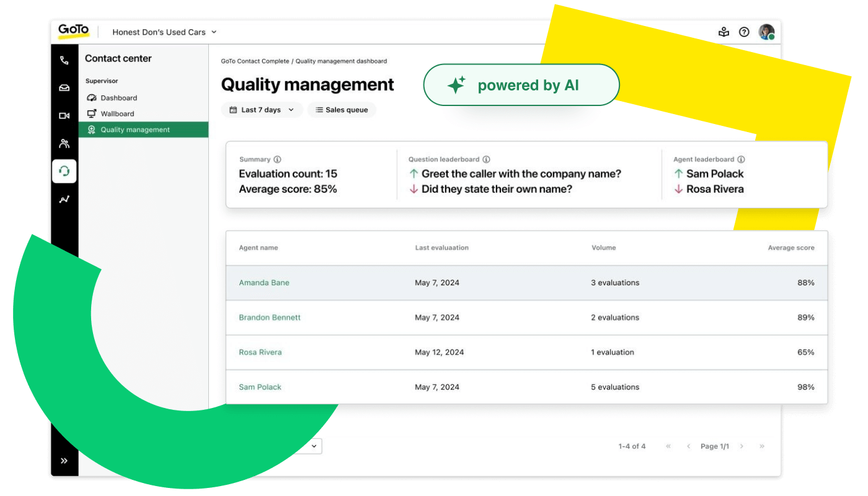Click the GoTo Contact Complete breadcrumb link
The image size is (868, 496).
255,61
